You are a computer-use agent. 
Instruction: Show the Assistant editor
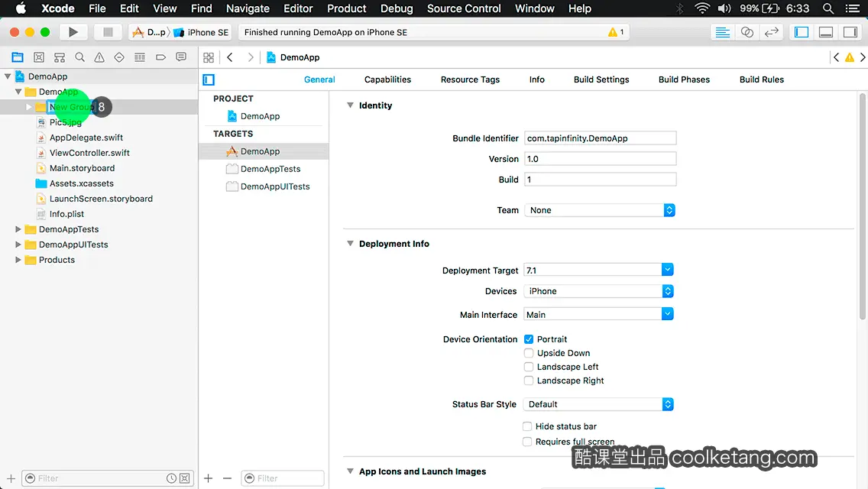click(x=747, y=32)
